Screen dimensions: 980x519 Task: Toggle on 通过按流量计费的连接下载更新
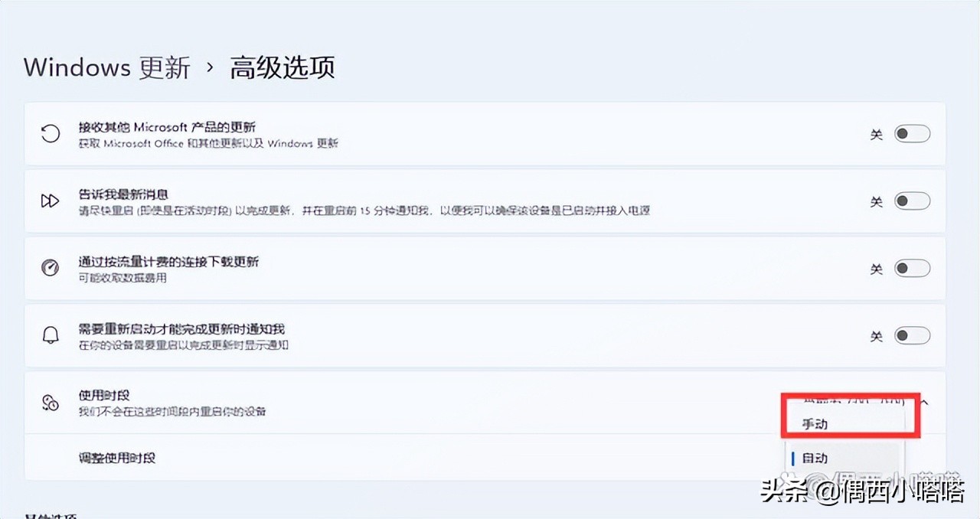911,268
